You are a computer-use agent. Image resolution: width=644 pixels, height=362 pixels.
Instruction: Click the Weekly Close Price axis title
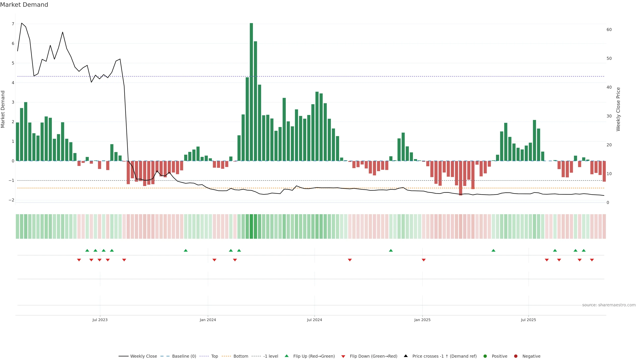pyautogui.click(x=618, y=109)
